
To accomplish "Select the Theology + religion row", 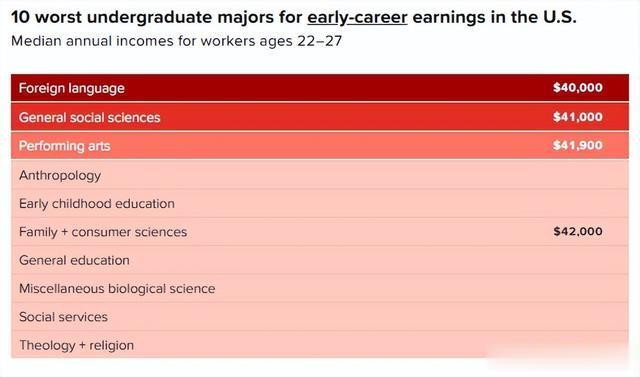I will point(320,345).
